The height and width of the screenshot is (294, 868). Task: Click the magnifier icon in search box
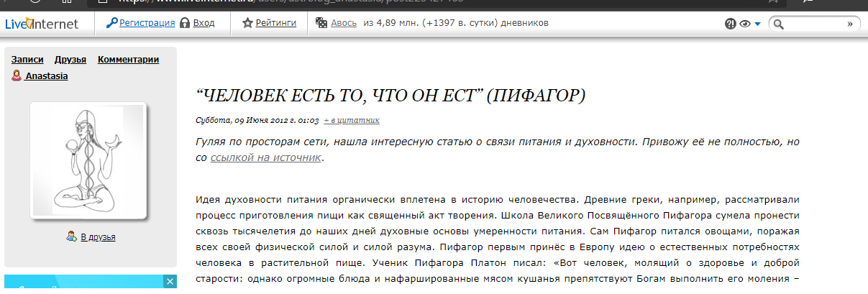point(778,24)
